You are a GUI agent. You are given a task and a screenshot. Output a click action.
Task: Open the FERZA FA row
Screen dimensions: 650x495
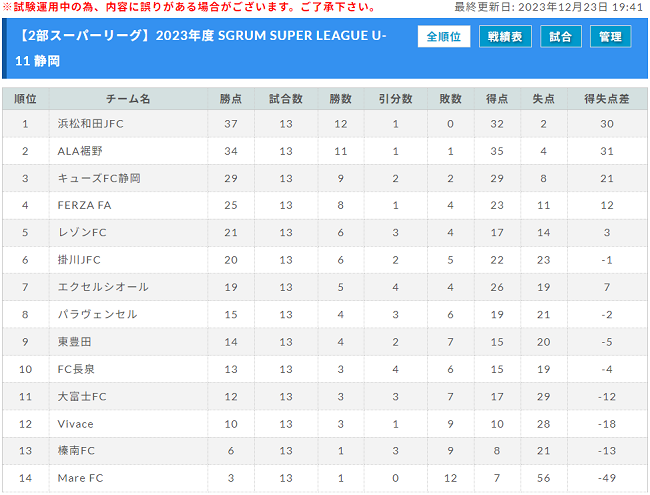tap(325, 205)
